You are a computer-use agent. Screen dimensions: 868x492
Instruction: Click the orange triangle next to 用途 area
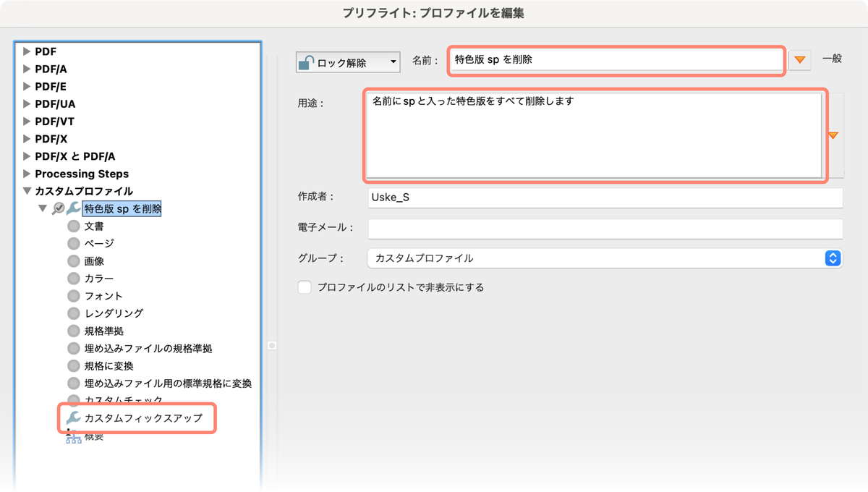pyautogui.click(x=833, y=136)
